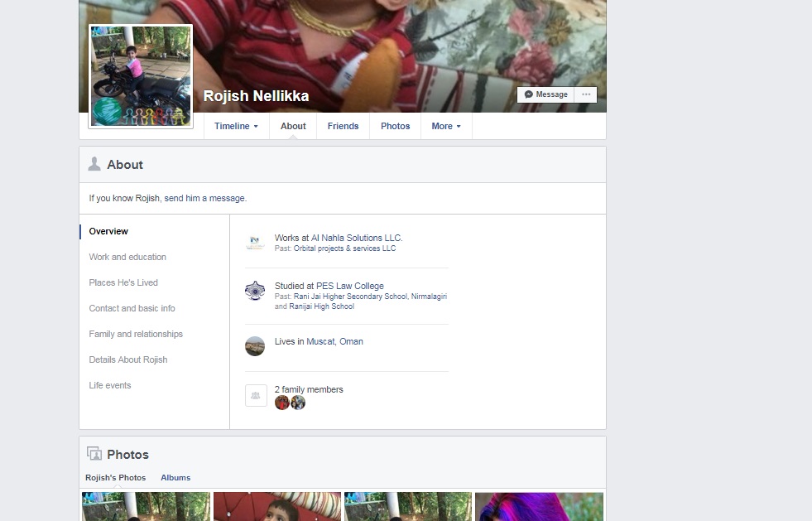Click the Rojish Nellikka profile name

click(x=256, y=96)
